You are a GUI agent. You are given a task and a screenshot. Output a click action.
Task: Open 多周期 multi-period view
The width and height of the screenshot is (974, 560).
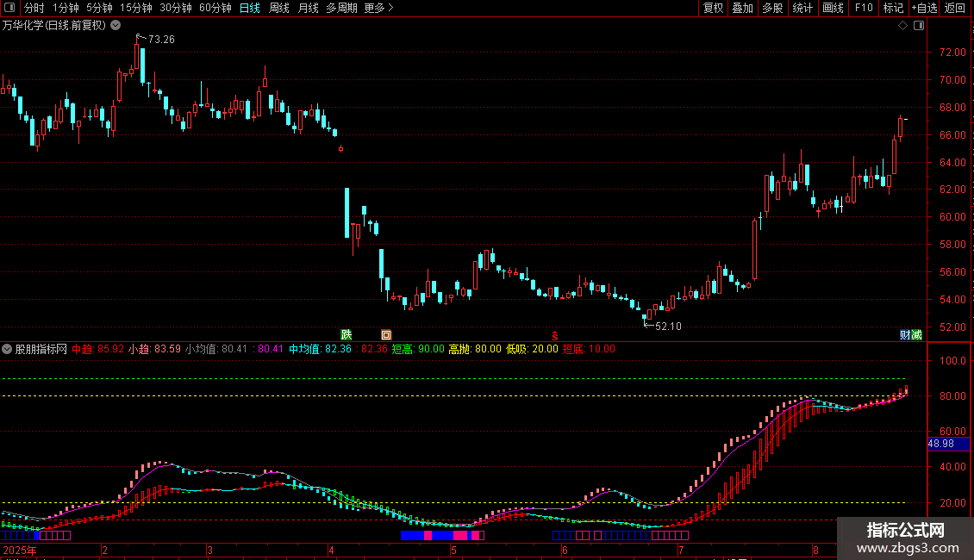(341, 8)
